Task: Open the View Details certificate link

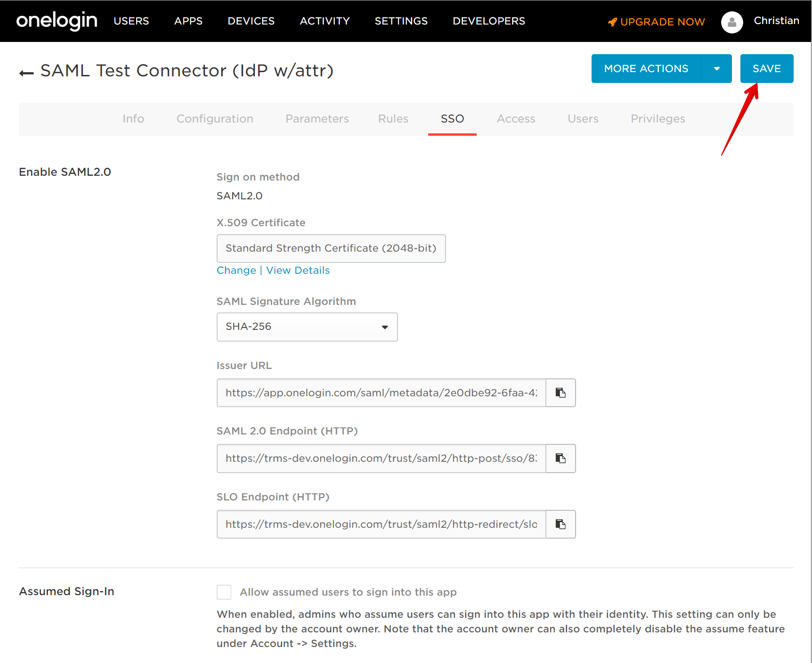Action: coord(298,270)
